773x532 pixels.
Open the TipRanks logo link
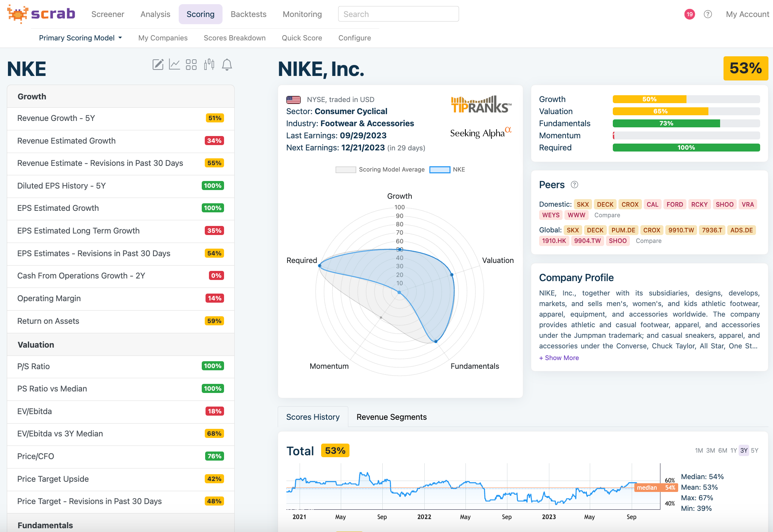coord(481,104)
